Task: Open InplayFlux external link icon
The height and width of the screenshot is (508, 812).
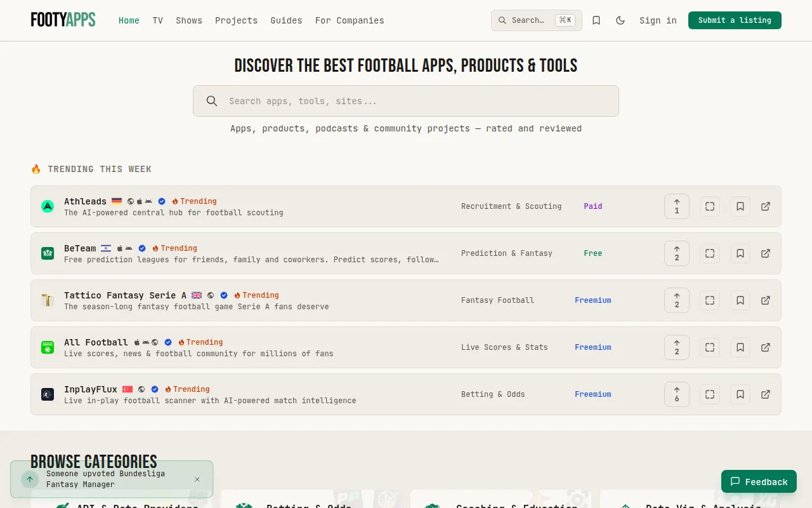Action: (x=766, y=394)
